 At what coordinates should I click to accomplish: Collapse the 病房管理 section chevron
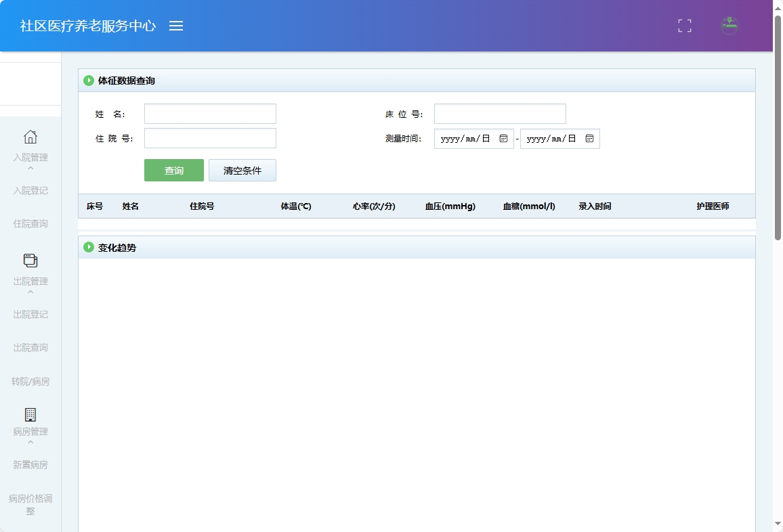click(30, 443)
